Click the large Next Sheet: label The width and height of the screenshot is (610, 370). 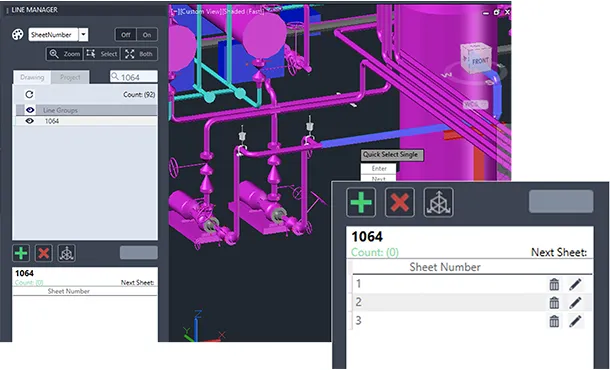tap(559, 253)
